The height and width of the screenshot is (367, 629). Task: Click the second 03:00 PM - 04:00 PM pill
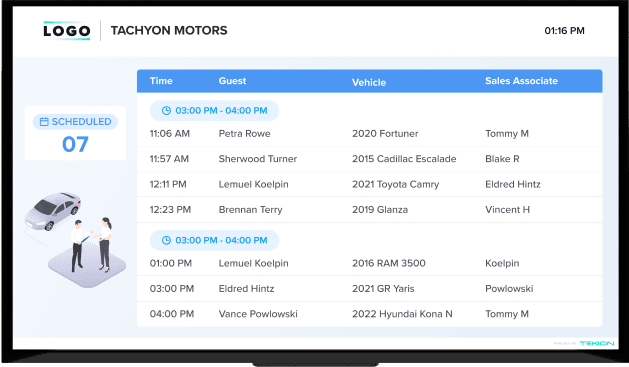click(x=214, y=240)
